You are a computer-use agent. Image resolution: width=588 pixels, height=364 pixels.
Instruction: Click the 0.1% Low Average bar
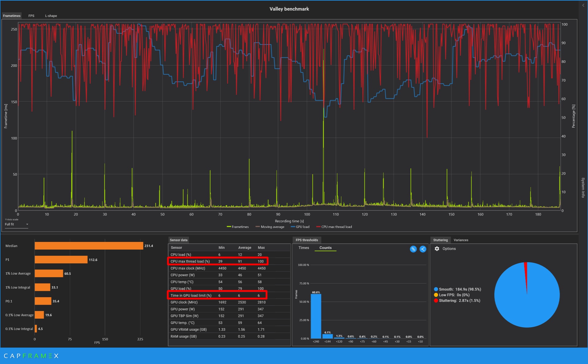pyautogui.click(x=39, y=315)
